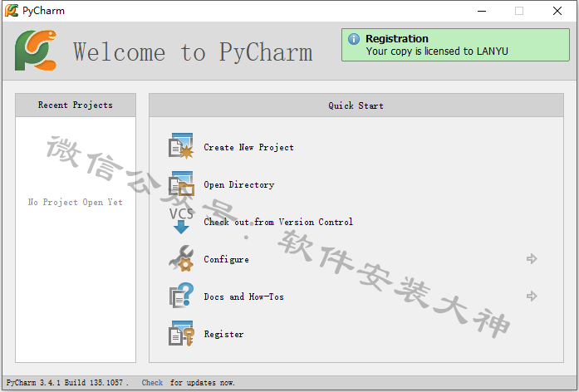Click the Configure wrench and gear icon

click(181, 258)
